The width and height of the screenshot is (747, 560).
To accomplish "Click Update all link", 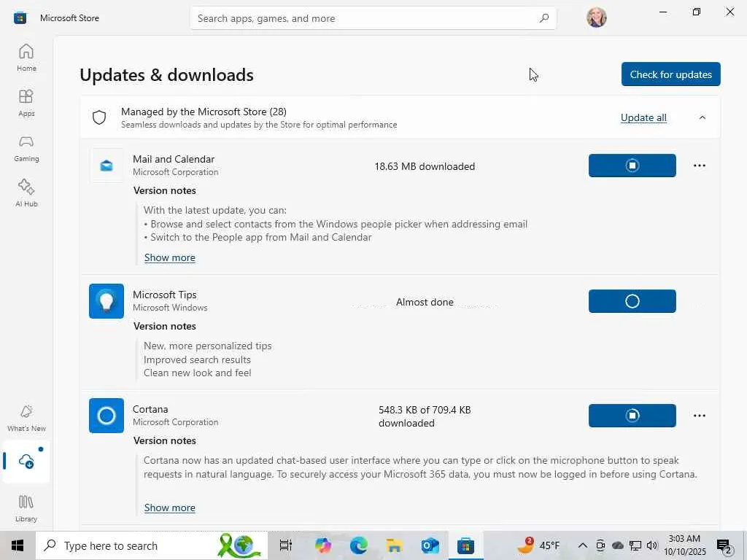I will (643, 117).
